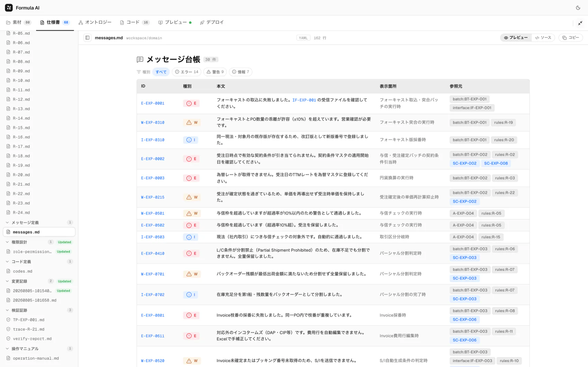Open trace-R-21.md file
588x367 pixels.
pos(39,329)
